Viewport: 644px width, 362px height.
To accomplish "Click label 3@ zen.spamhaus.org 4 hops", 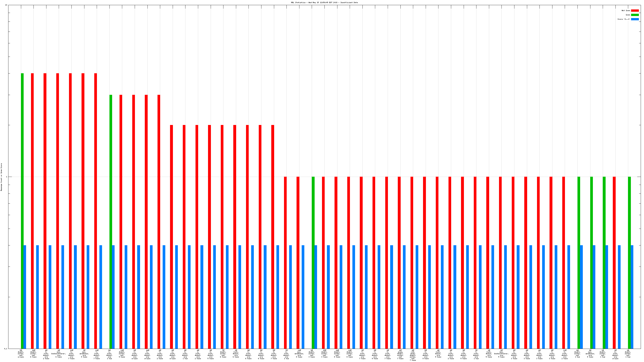I will pyautogui.click(x=84, y=354).
